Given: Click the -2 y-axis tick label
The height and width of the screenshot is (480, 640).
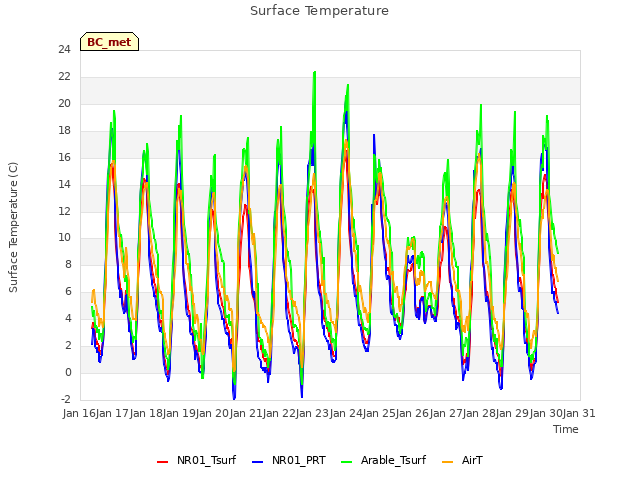Looking at the screenshot, I should pyautogui.click(x=65, y=400).
